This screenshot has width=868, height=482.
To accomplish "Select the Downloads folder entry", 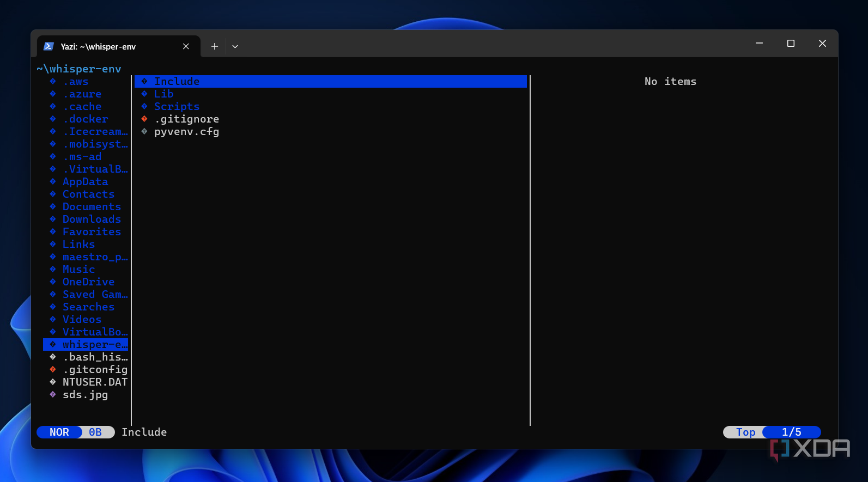I will (x=92, y=219).
